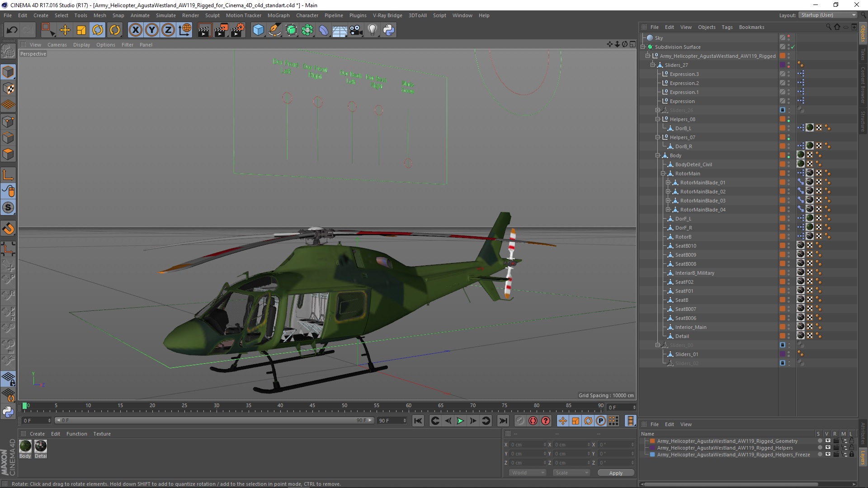Image resolution: width=868 pixels, height=488 pixels.
Task: Select the Move tool
Action: 65,30
